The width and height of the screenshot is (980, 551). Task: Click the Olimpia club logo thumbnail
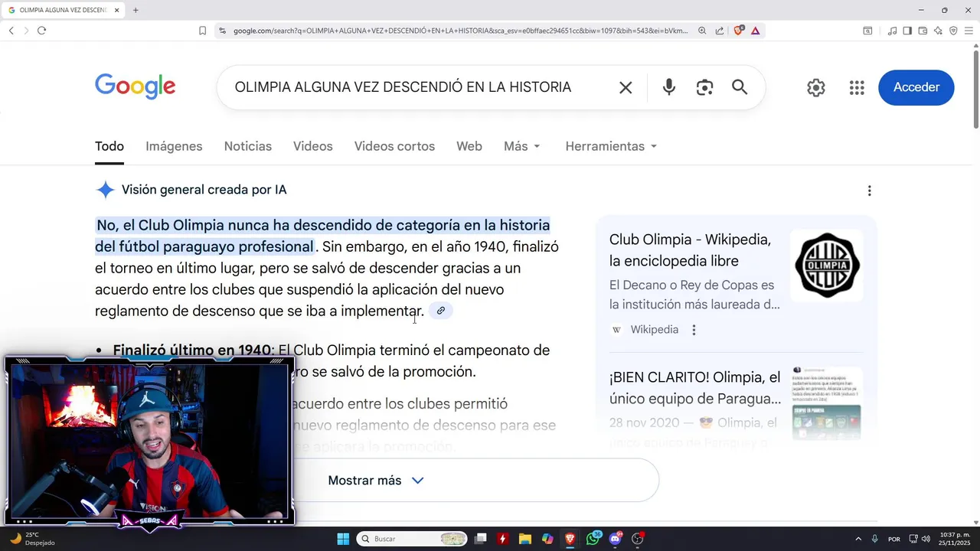pos(827,266)
